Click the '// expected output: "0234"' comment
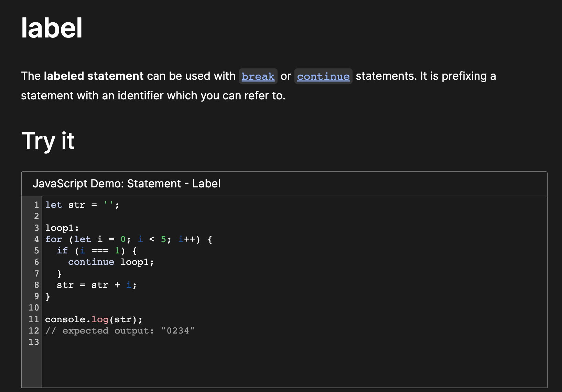 point(120,331)
